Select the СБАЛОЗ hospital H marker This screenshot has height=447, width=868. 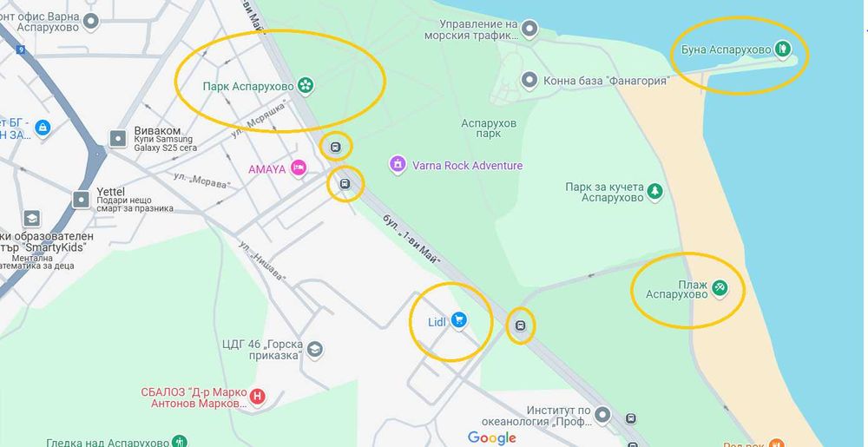click(256, 396)
